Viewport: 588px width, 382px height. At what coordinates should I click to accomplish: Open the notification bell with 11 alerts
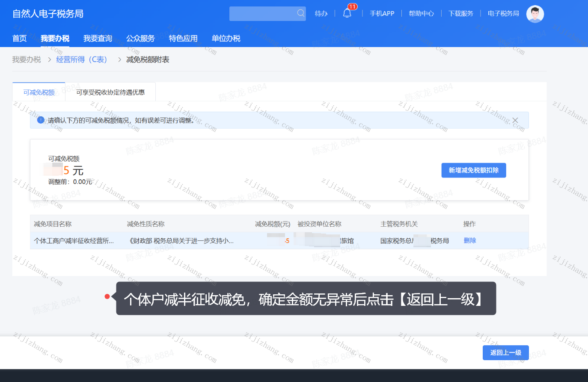(347, 13)
